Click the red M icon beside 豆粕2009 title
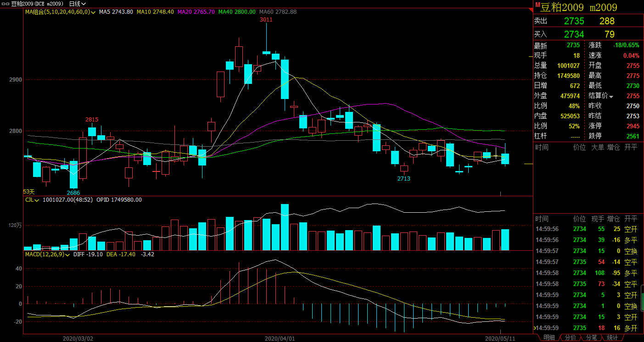This screenshot has width=644, height=342. click(538, 5)
